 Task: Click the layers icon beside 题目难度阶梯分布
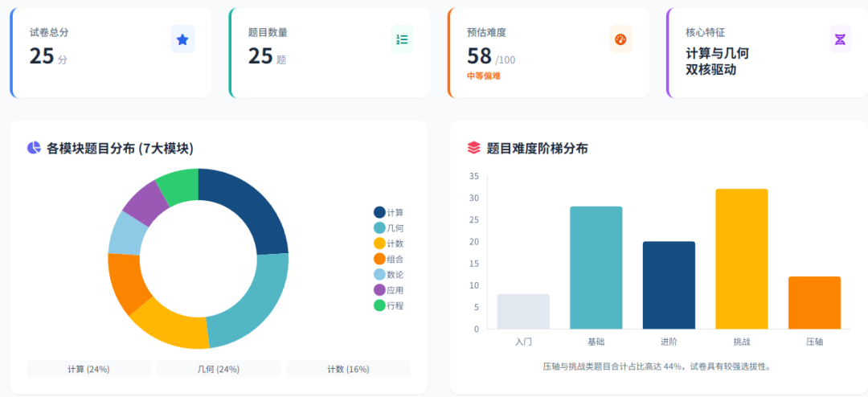(473, 148)
